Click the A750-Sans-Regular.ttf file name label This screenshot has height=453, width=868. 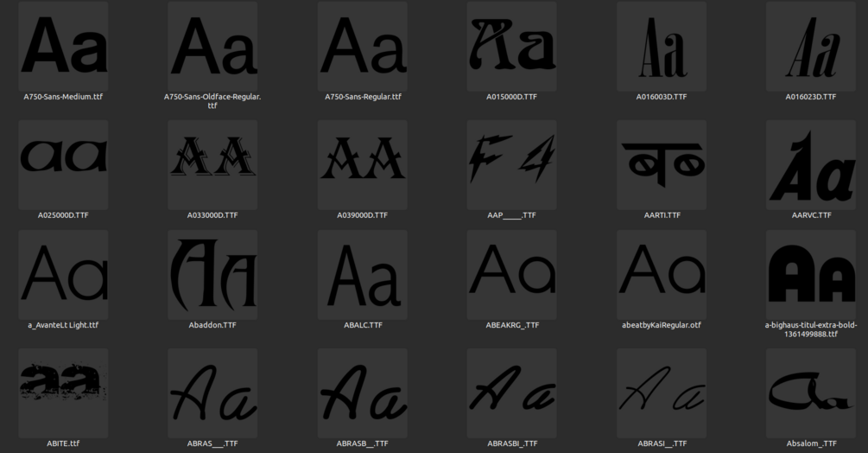coord(363,96)
